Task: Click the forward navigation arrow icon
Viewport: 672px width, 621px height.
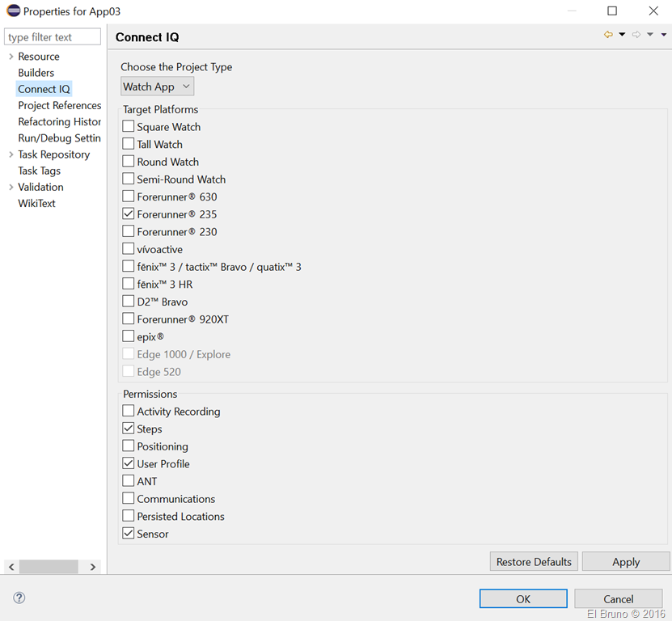Action: coord(636,35)
